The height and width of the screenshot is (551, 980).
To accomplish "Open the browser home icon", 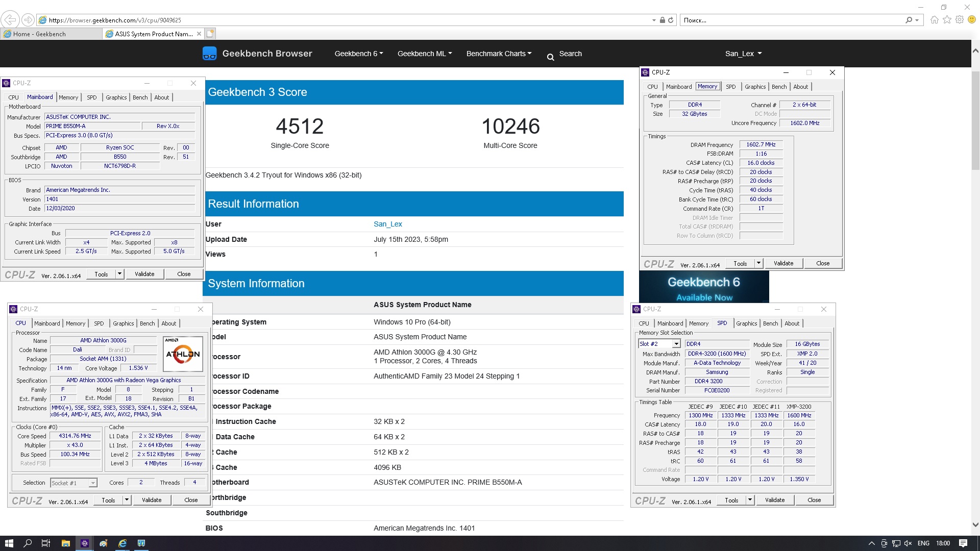I will click(934, 20).
